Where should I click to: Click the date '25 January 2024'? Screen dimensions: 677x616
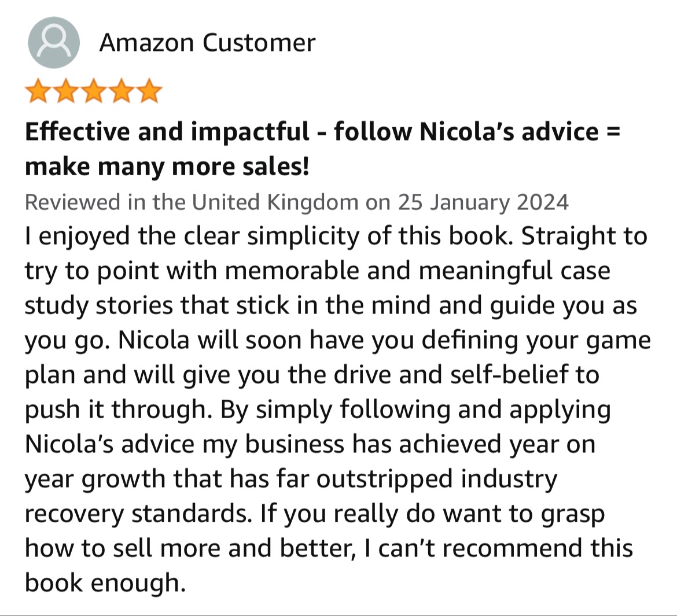click(483, 202)
